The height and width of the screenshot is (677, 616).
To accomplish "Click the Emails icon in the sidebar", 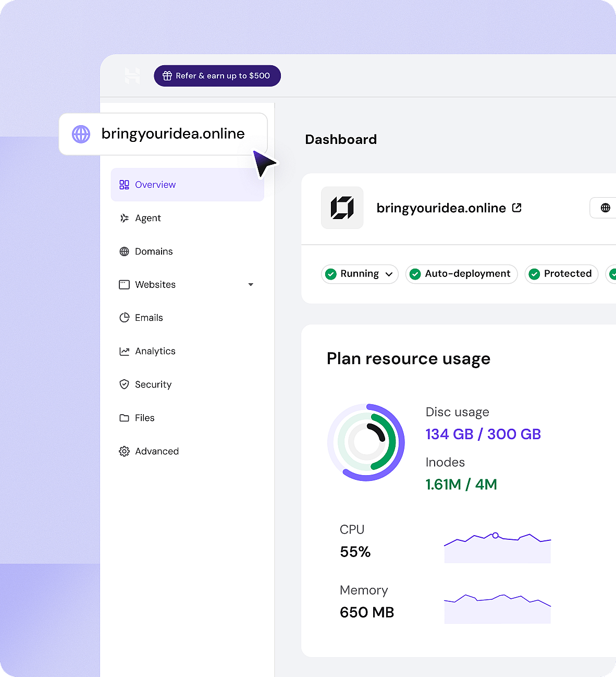I will coord(124,318).
